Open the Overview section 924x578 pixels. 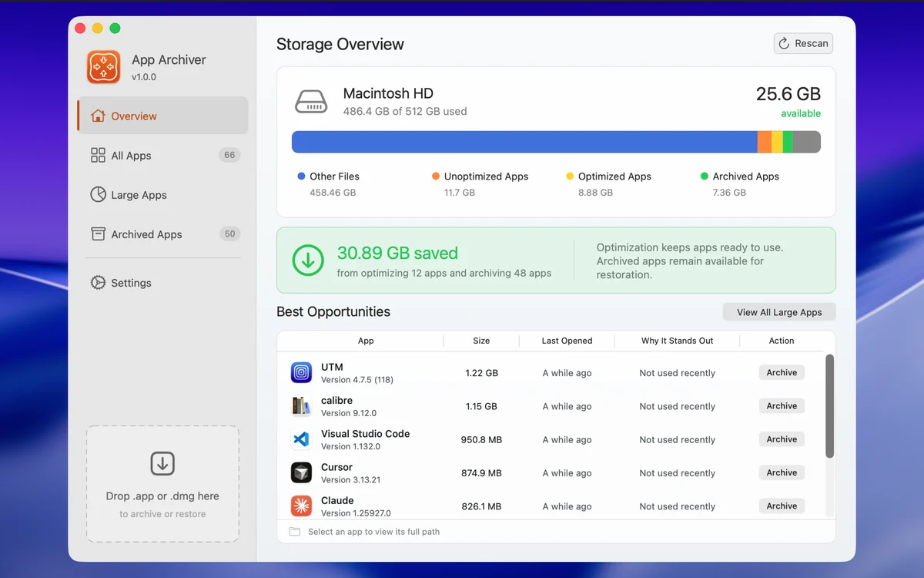pos(162,116)
